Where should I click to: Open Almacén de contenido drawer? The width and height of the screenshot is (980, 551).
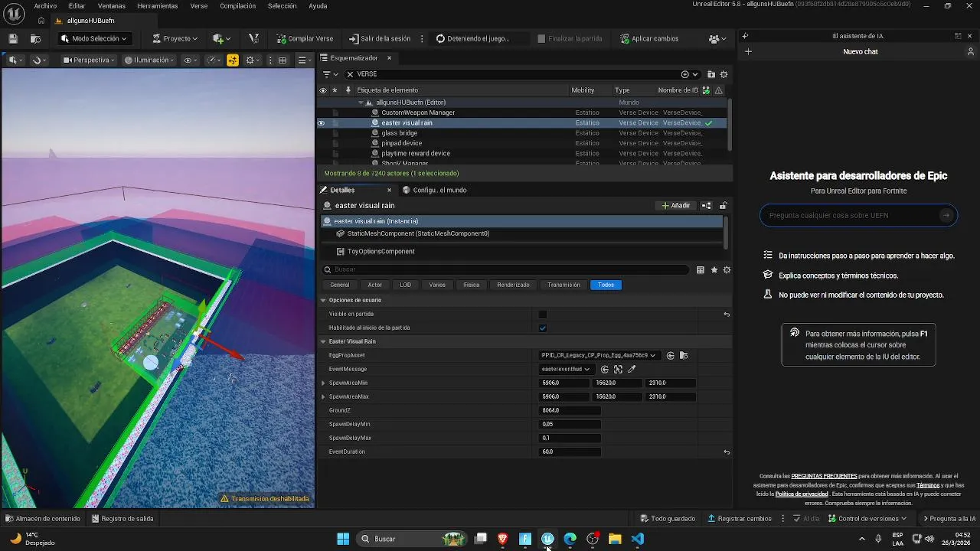[43, 518]
